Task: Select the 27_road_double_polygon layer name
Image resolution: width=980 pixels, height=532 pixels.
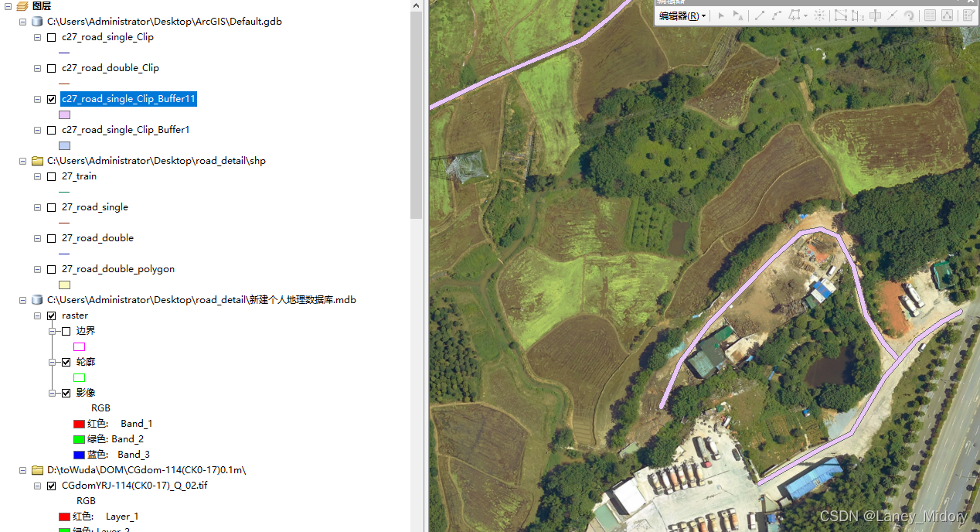Action: (x=118, y=269)
